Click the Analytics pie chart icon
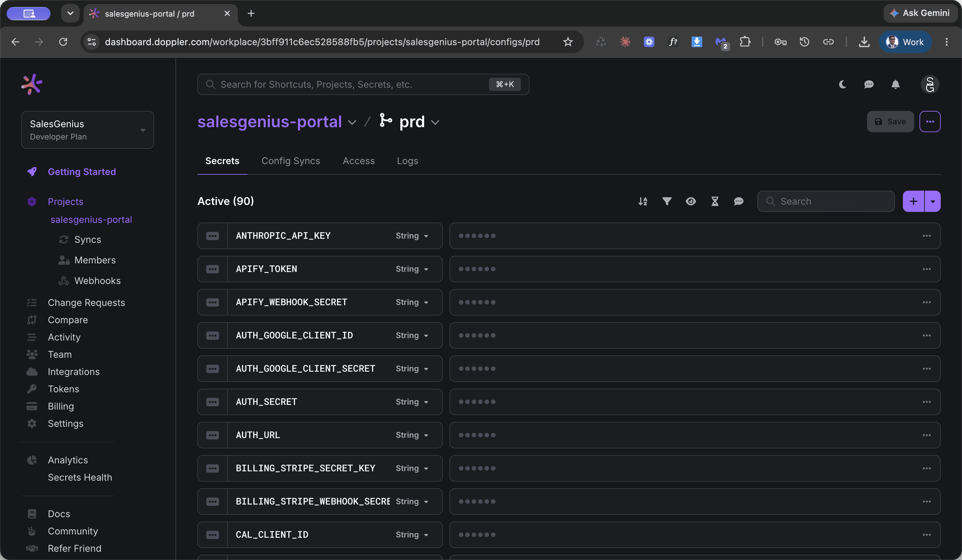The image size is (962, 560). (32, 460)
